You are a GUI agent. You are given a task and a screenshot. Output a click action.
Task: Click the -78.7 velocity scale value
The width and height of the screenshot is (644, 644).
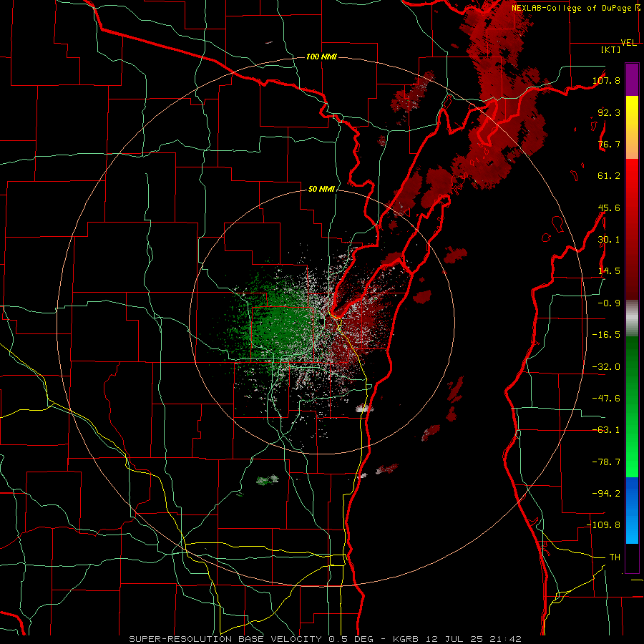(606, 462)
